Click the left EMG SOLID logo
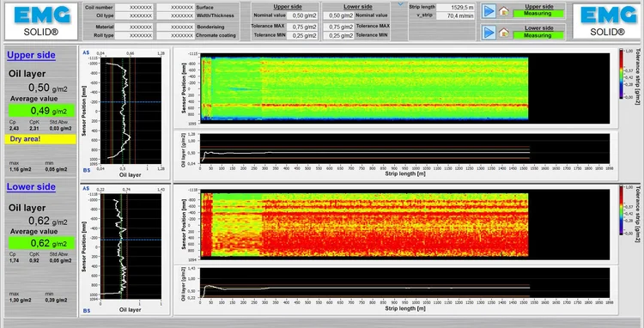The width and height of the screenshot is (644, 328). [x=41, y=21]
